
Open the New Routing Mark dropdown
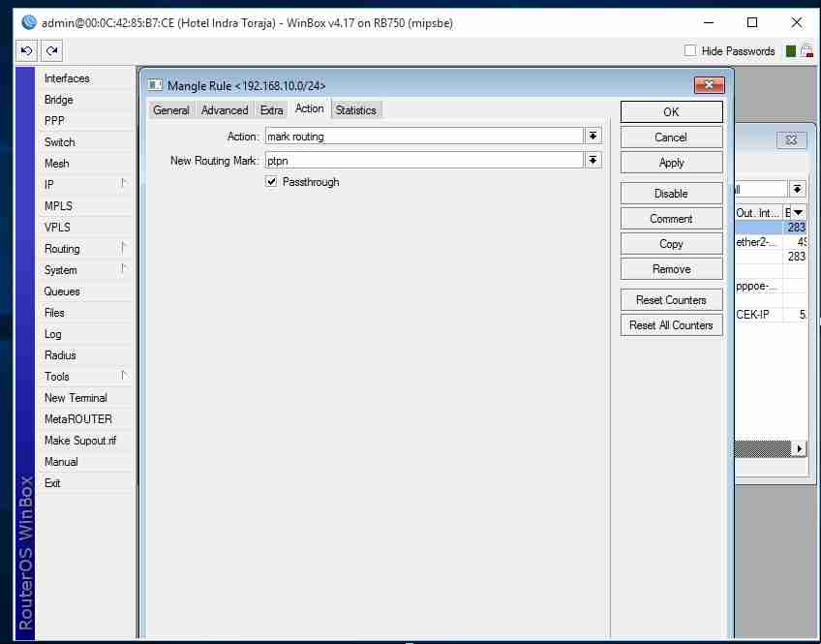pos(593,160)
